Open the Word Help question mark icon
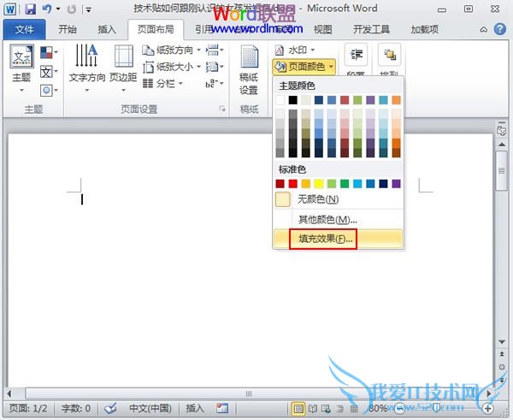The height and width of the screenshot is (420, 513). coord(499,29)
